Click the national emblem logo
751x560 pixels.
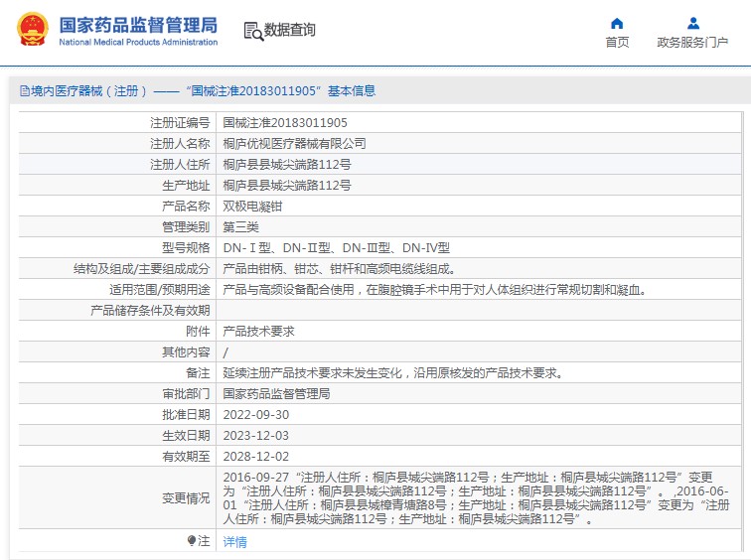(31, 30)
